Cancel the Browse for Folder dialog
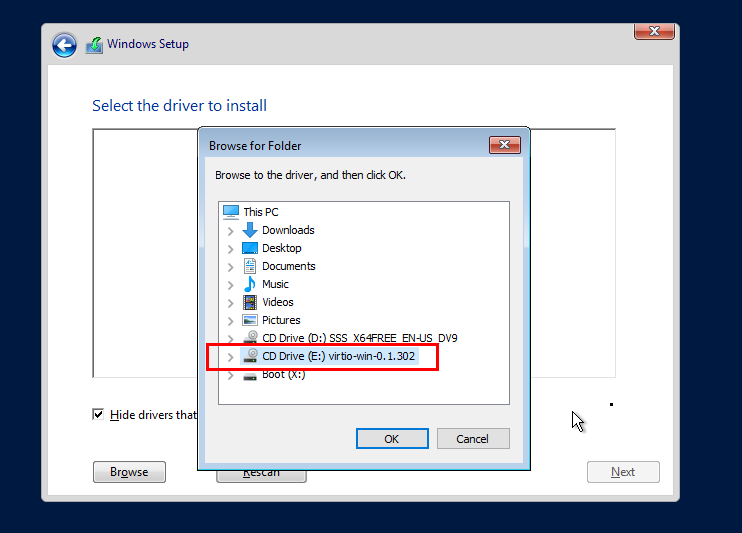 [x=473, y=439]
